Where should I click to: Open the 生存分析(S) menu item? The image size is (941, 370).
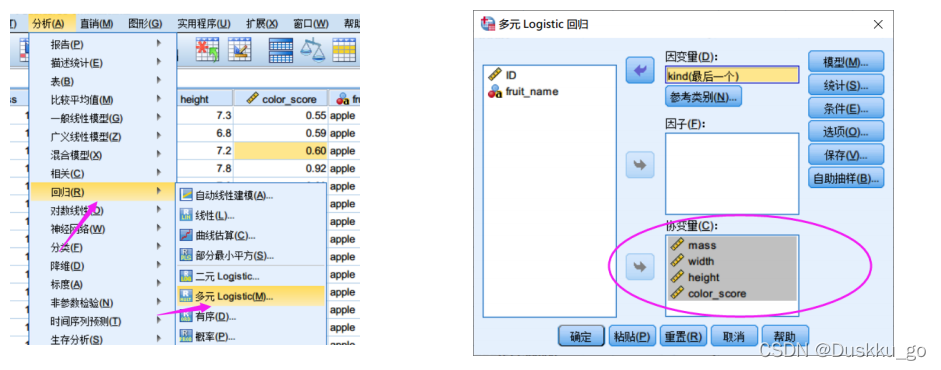click(104, 339)
